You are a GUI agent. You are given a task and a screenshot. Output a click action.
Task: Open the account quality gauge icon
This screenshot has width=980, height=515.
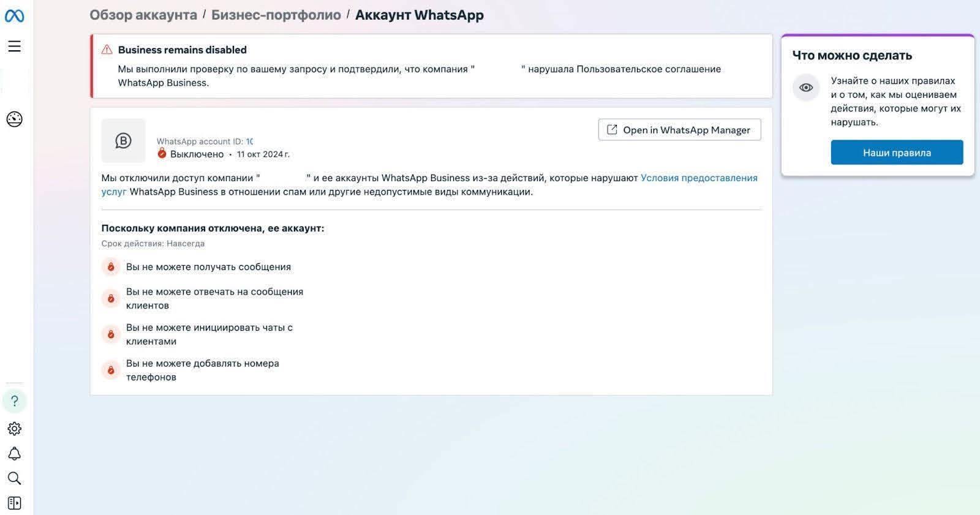14,119
